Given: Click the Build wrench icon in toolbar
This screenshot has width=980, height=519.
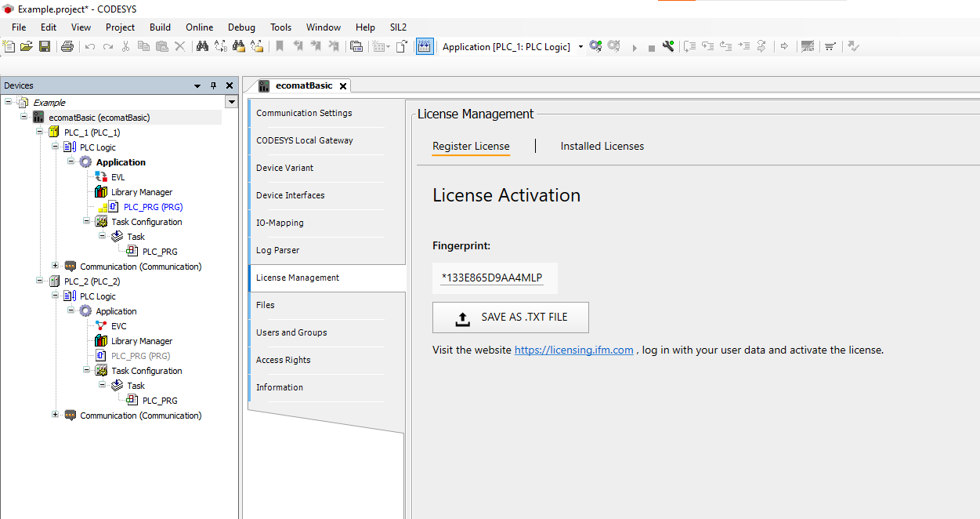Looking at the screenshot, I should click(x=668, y=47).
